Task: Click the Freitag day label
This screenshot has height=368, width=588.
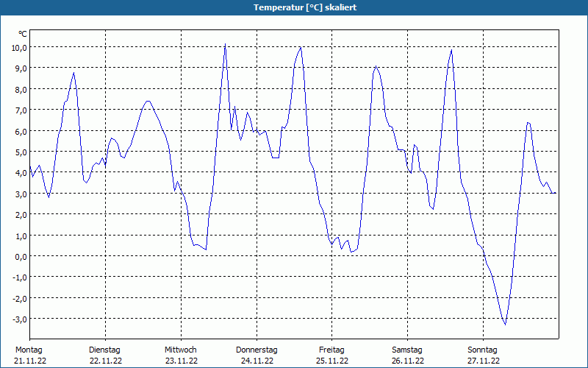Action: 331,350
